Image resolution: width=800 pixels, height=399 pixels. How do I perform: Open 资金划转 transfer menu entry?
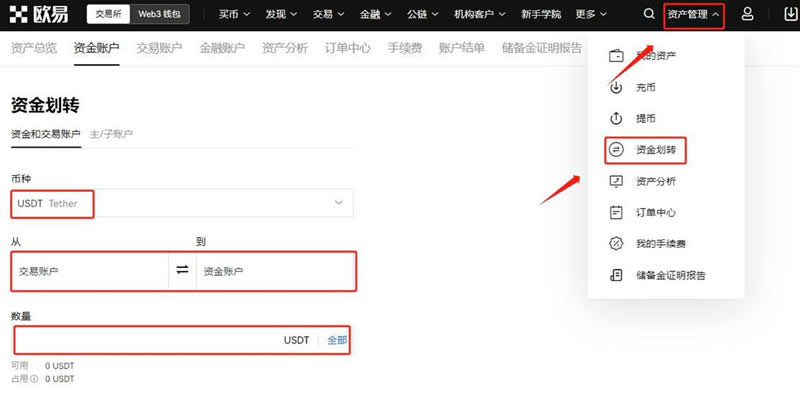tap(645, 150)
